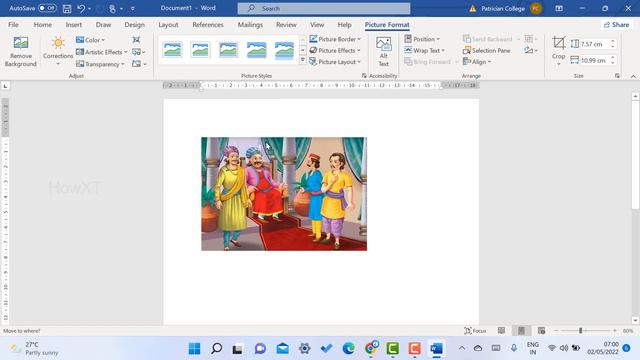Click Ribbon Display Options icon
This screenshot has width=640, height=360.
(559, 8)
